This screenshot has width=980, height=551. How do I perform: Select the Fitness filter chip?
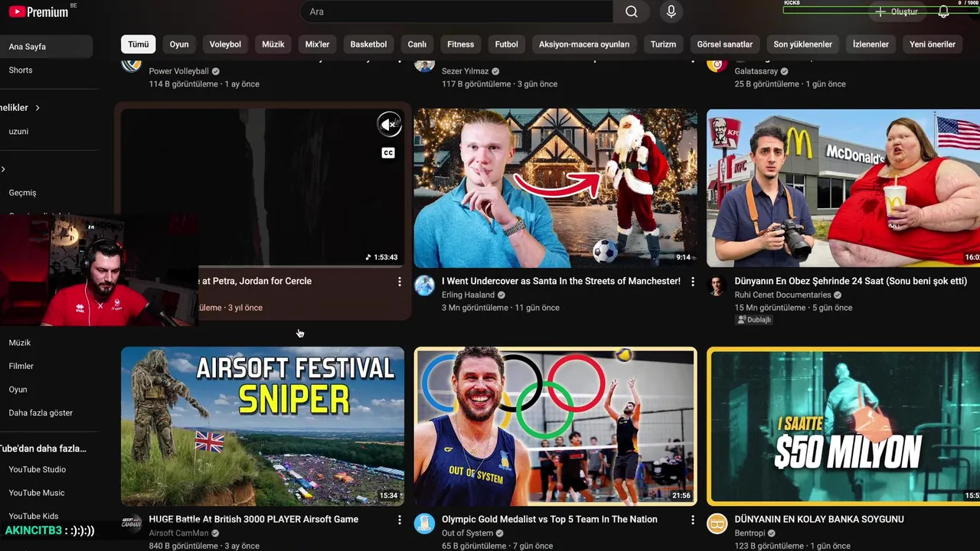click(x=461, y=44)
